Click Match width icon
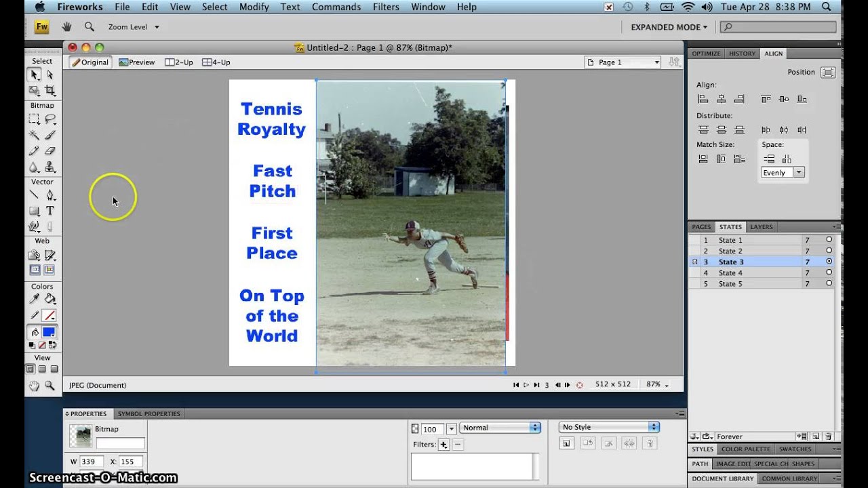Viewport: 868px width, 488px height. pyautogui.click(x=703, y=159)
